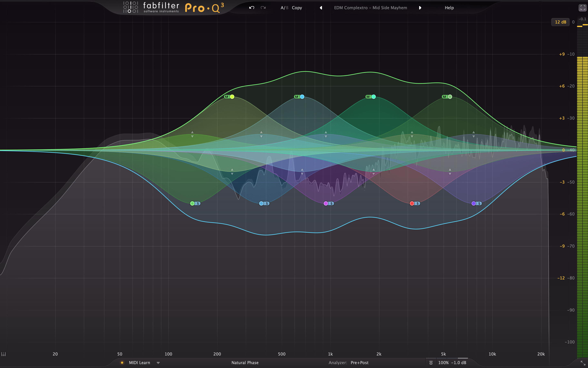Click the M label on the 1.8k band

[368, 97]
